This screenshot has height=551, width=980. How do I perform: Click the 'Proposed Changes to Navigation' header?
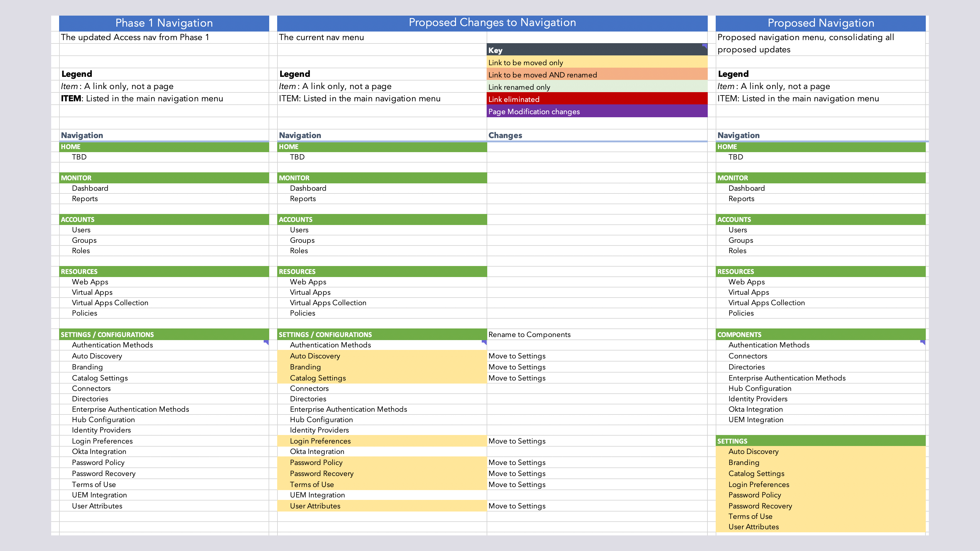point(492,23)
